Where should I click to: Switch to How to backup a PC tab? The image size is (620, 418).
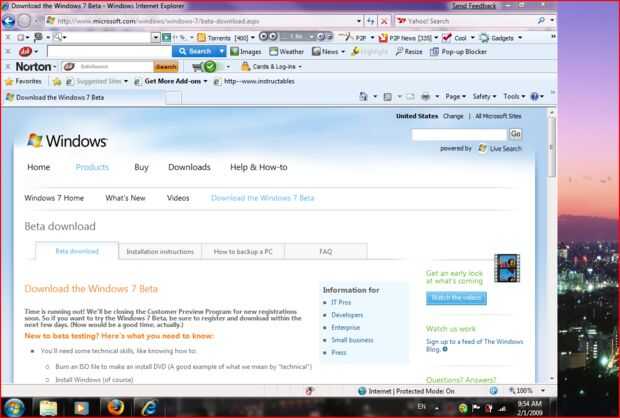[x=243, y=252]
